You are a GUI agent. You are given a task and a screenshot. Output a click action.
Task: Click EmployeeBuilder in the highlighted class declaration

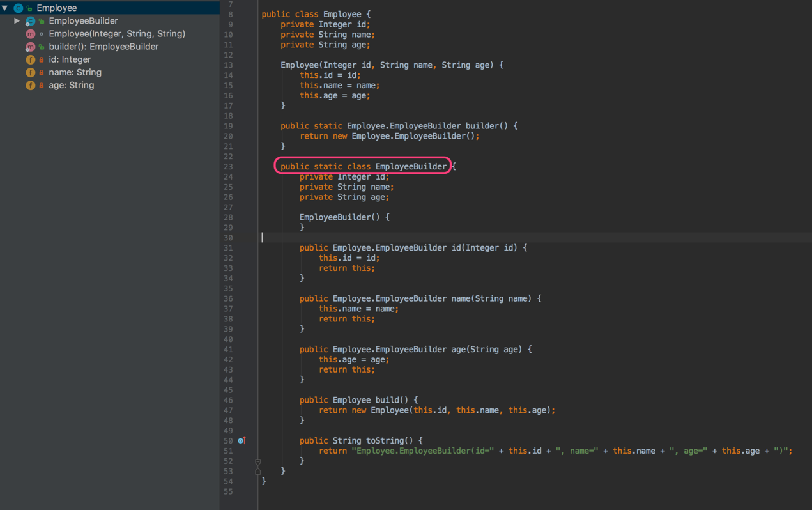(411, 167)
